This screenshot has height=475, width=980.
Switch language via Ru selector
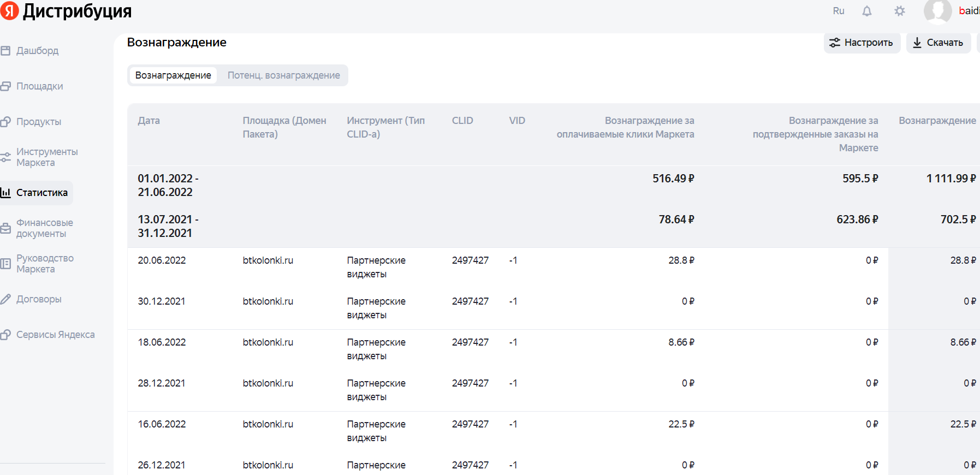point(839,11)
